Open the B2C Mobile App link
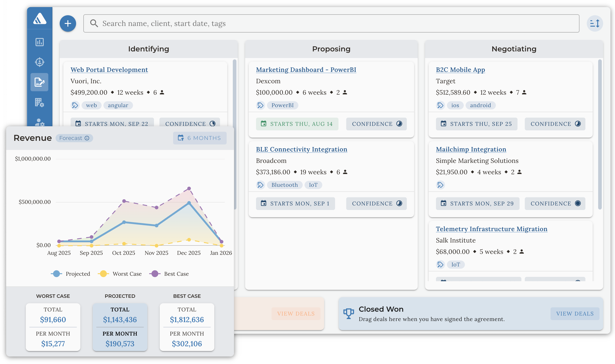Image resolution: width=615 pixels, height=364 pixels. click(x=460, y=70)
